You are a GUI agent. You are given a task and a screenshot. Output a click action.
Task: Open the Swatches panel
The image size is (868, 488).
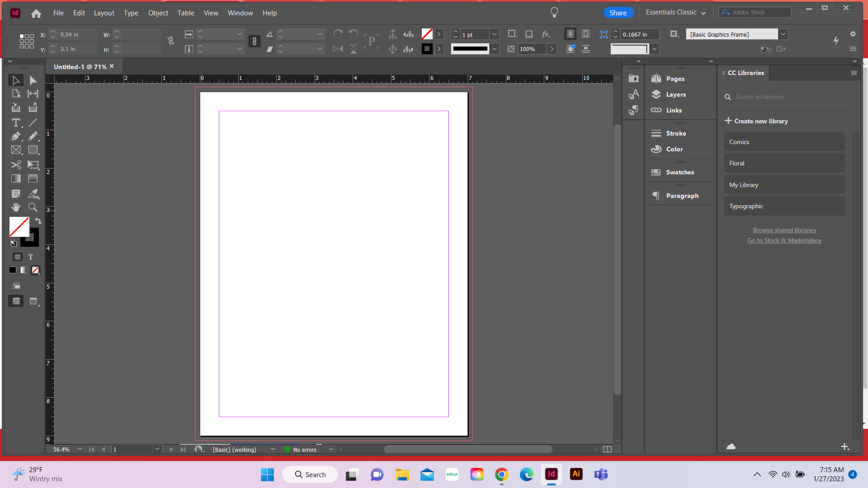point(679,172)
